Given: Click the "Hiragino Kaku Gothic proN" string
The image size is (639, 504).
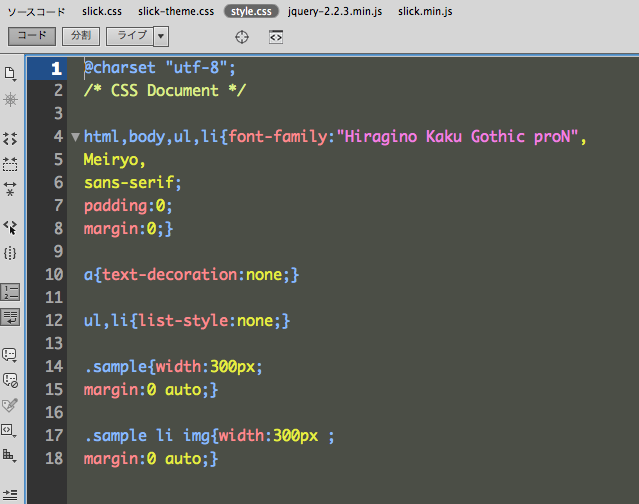Looking at the screenshot, I should tap(457, 136).
